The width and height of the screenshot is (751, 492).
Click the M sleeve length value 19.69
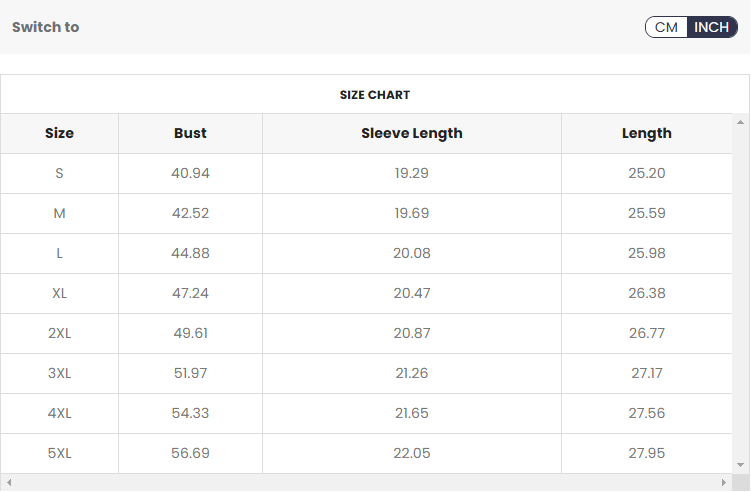tap(412, 213)
